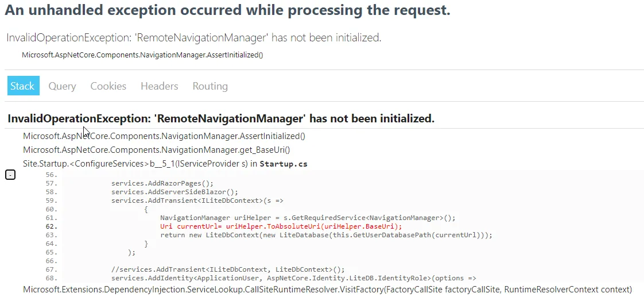Click the commented-out AddTransient code line

click(x=228, y=269)
